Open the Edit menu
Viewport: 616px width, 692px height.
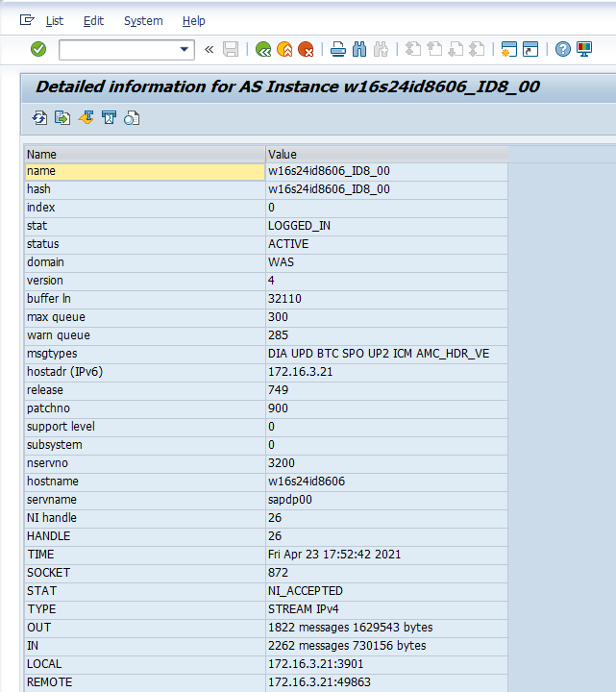tap(93, 20)
